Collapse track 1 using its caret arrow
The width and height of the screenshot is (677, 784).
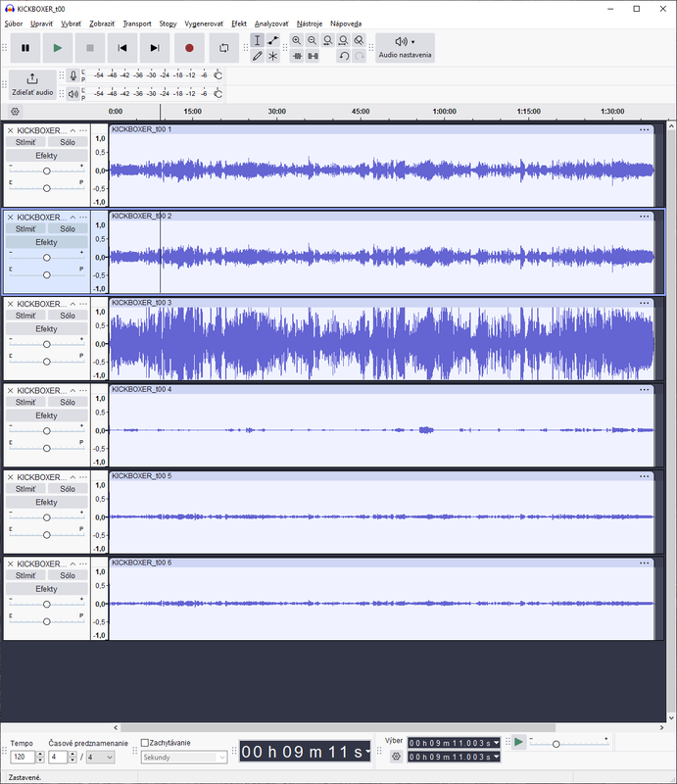click(x=73, y=130)
